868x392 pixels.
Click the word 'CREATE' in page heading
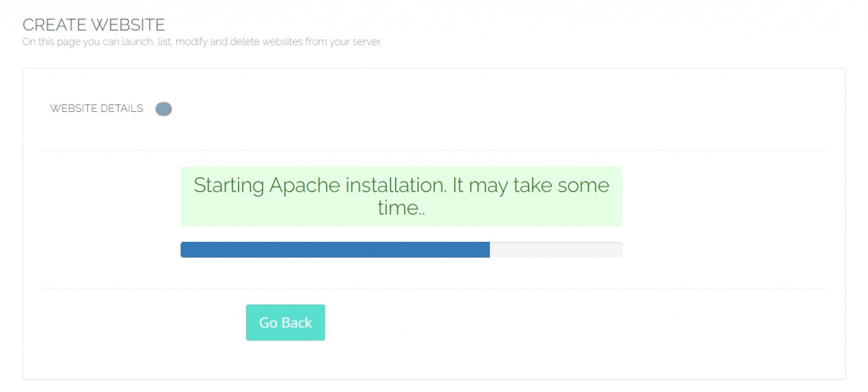tap(51, 25)
